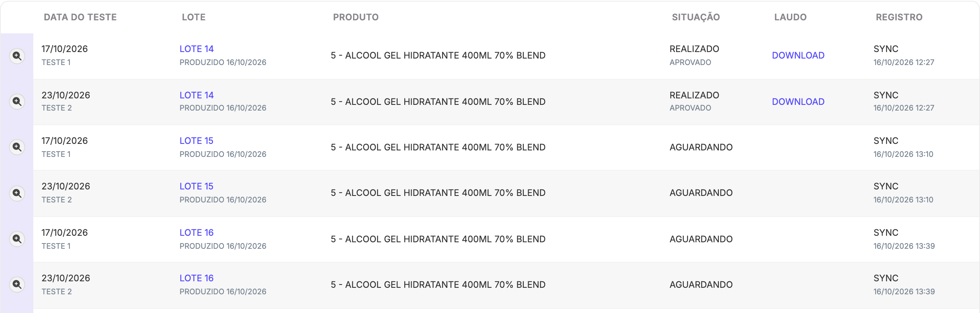Open details magnifier for LOTE 15 TESTE 2

click(17, 193)
